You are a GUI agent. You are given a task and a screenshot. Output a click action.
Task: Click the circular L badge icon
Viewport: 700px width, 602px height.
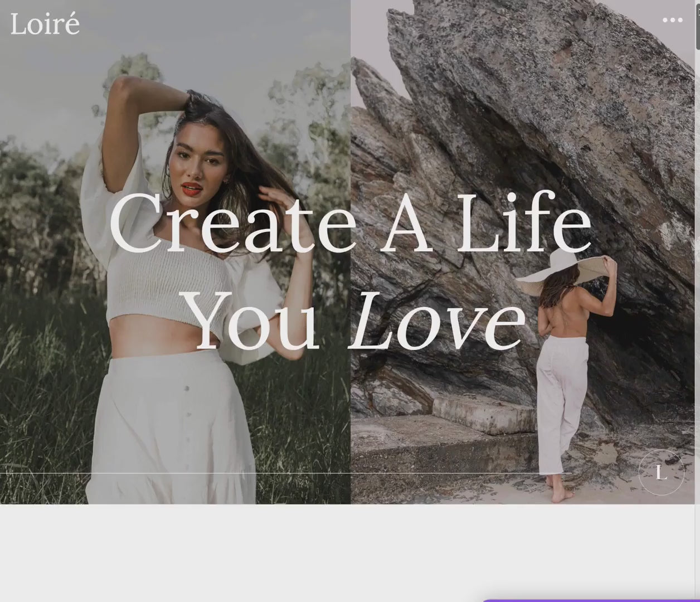tap(661, 473)
